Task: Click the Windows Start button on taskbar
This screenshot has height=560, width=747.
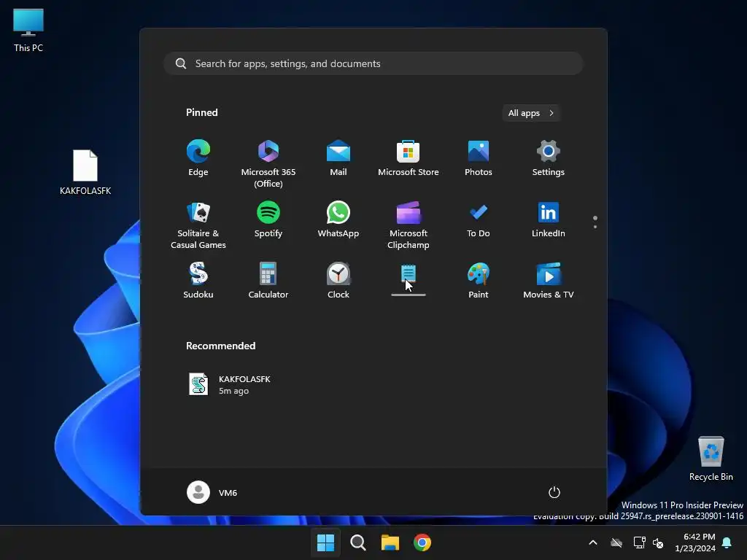Action: pos(326,542)
